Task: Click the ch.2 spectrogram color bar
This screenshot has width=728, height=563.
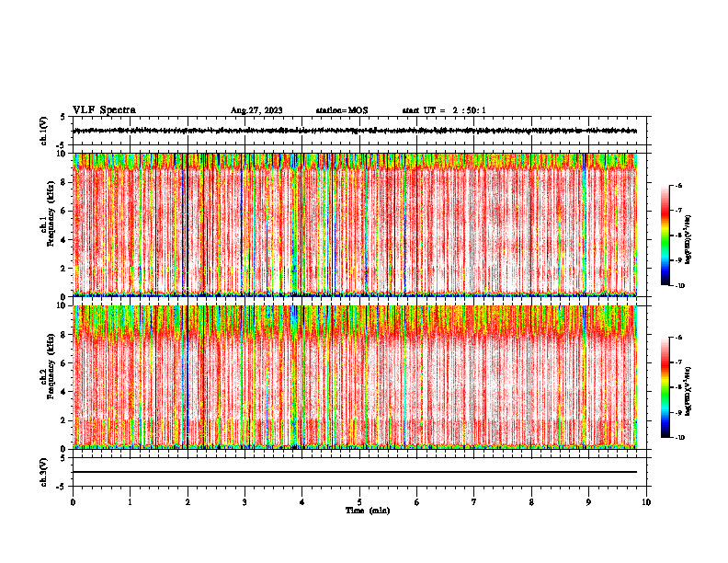Action: 665,387
